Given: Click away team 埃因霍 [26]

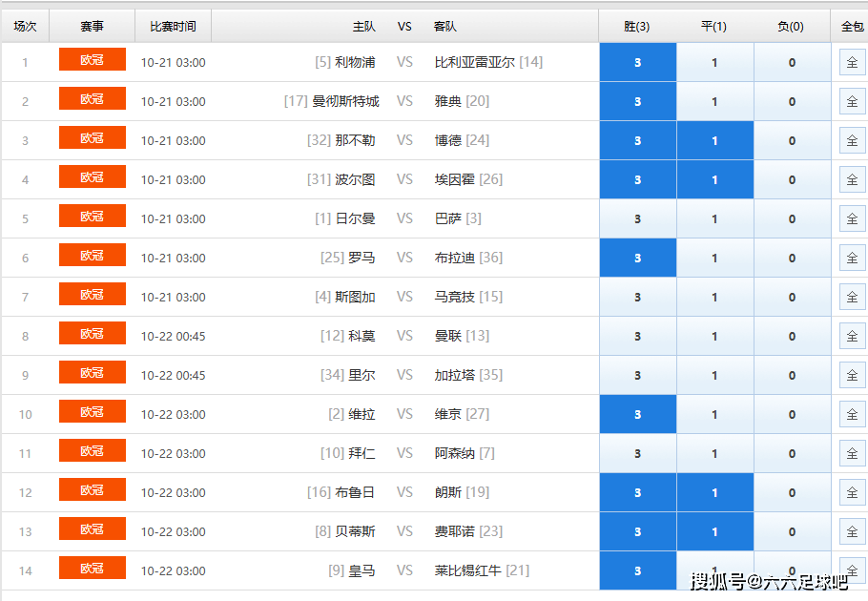Looking at the screenshot, I should [468, 180].
